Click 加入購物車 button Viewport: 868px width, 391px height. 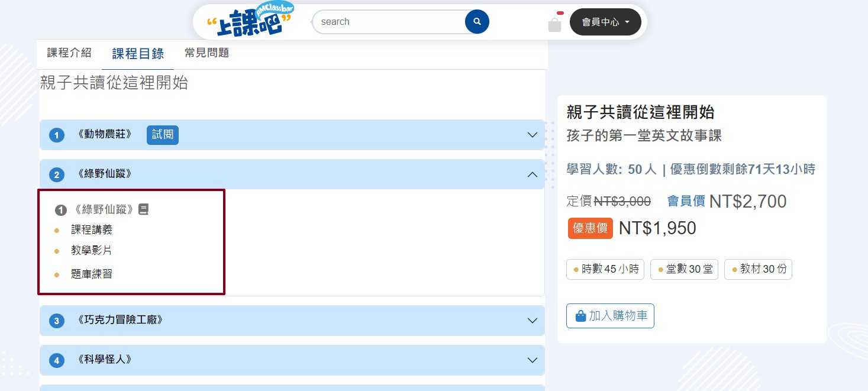coord(610,316)
